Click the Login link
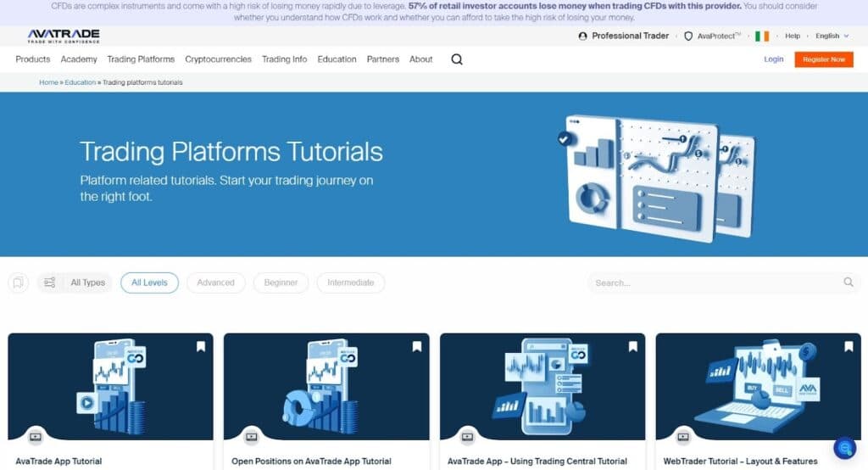868x470 pixels. pyautogui.click(x=773, y=59)
